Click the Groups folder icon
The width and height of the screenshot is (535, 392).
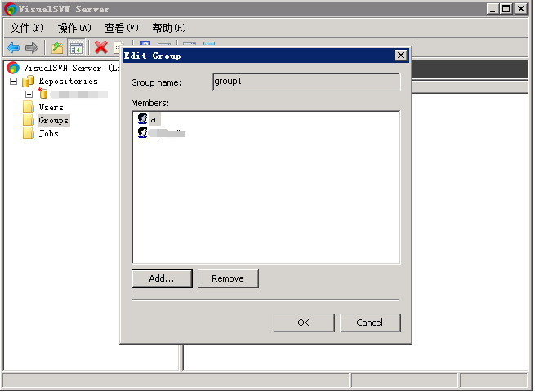point(29,120)
